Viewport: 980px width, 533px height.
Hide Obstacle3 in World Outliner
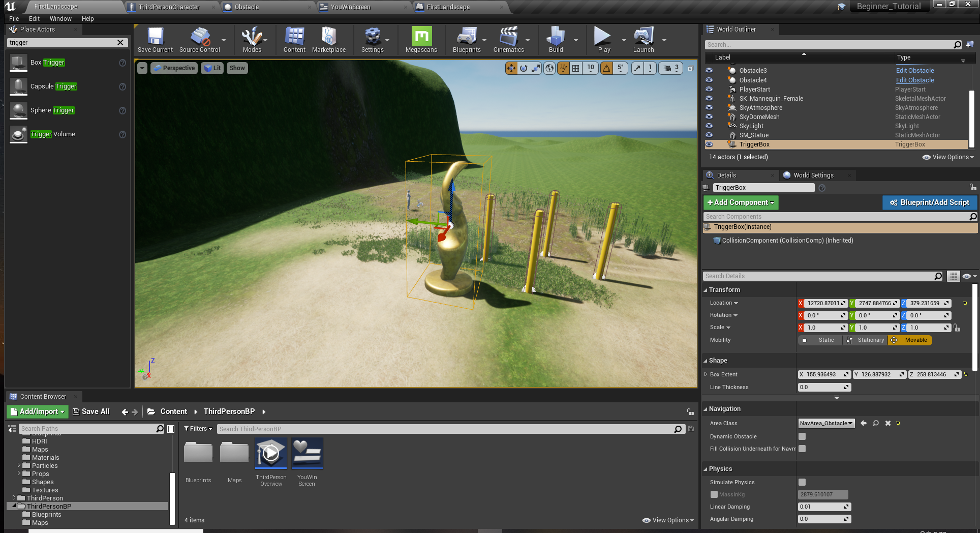pyautogui.click(x=709, y=71)
